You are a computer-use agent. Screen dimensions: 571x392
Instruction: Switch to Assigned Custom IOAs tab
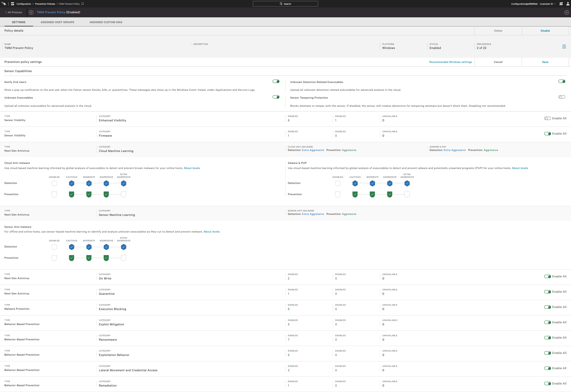106,22
